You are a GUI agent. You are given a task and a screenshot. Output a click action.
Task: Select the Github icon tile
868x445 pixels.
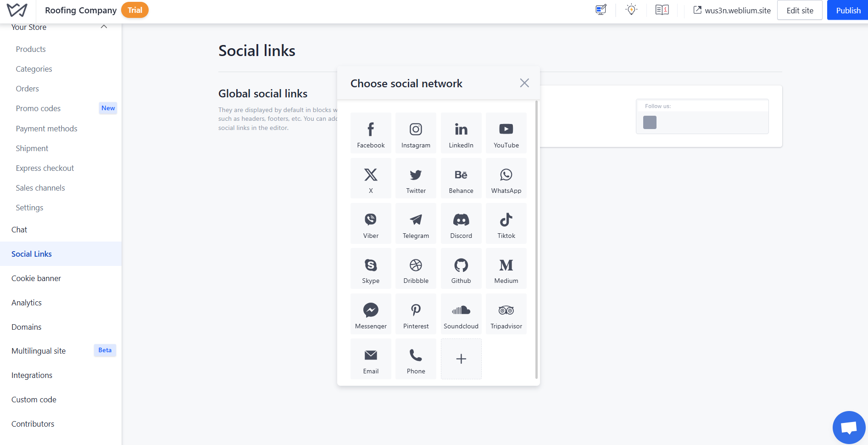click(x=461, y=269)
